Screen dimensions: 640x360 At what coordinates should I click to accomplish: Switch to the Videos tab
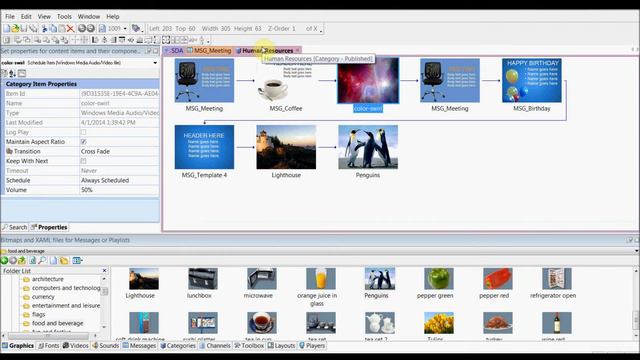click(75, 346)
